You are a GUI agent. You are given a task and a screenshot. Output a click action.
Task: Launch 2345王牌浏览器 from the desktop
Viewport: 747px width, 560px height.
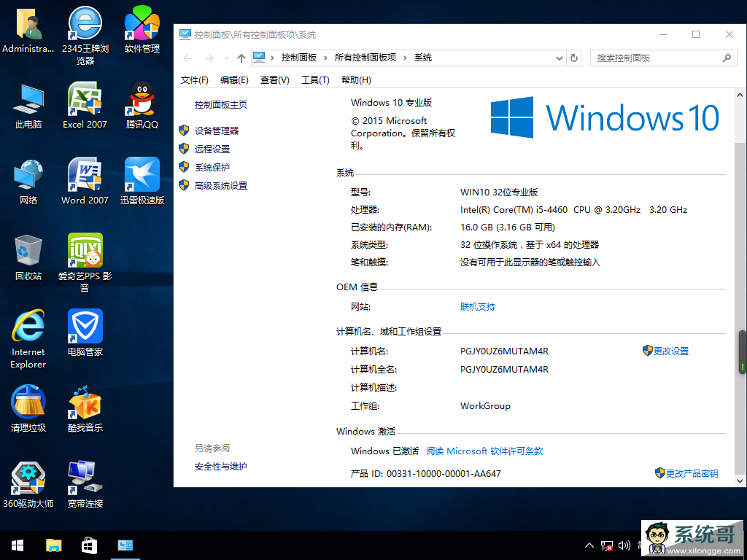(85, 35)
